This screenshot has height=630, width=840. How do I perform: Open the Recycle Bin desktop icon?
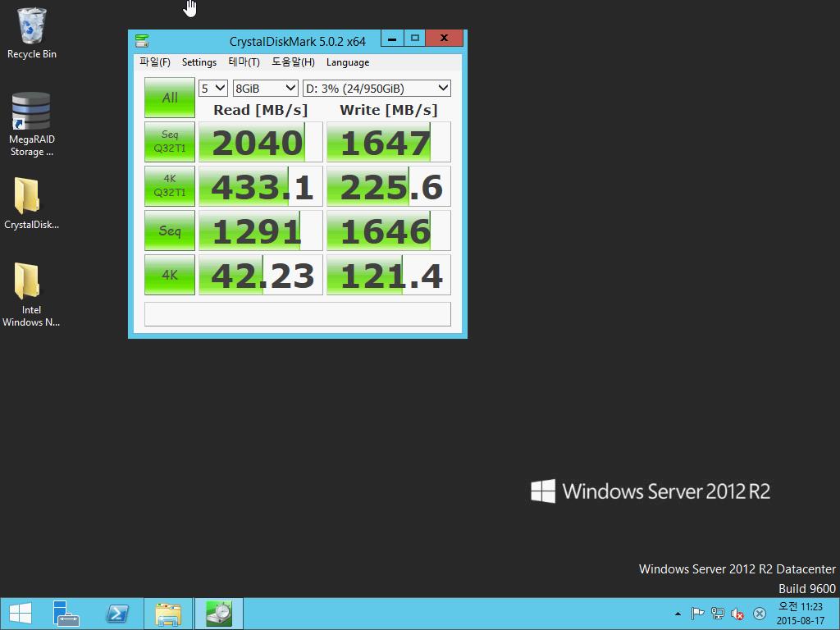pos(31,33)
